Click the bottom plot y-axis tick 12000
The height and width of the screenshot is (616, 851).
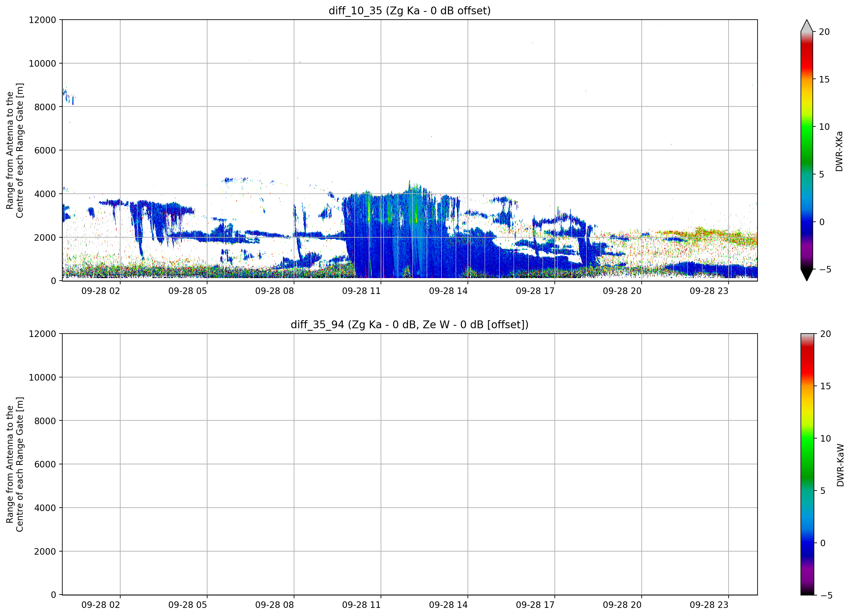pyautogui.click(x=42, y=334)
